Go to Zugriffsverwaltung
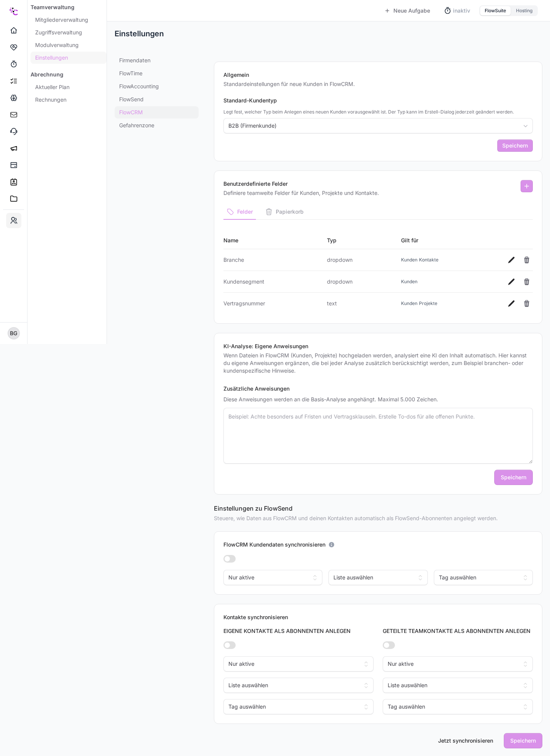550x756 pixels. tap(68, 32)
